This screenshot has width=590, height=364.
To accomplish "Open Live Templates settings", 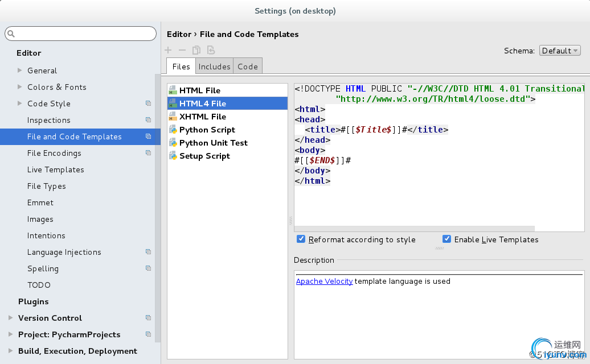I will (56, 170).
